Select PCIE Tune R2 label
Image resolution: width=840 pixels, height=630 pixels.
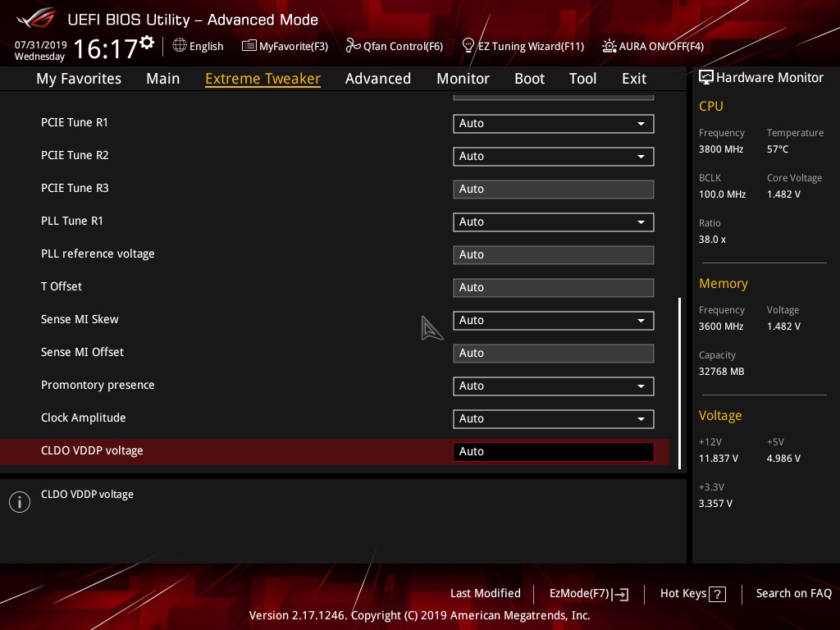click(x=75, y=155)
